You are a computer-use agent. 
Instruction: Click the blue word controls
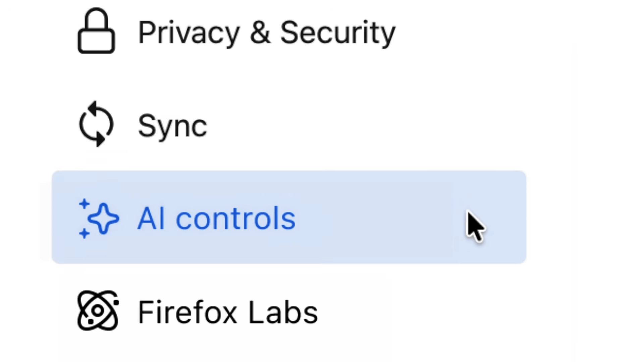235,219
